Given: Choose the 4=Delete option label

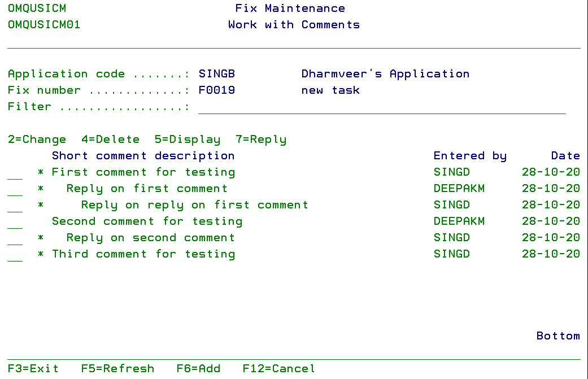Looking at the screenshot, I should click(x=110, y=140).
